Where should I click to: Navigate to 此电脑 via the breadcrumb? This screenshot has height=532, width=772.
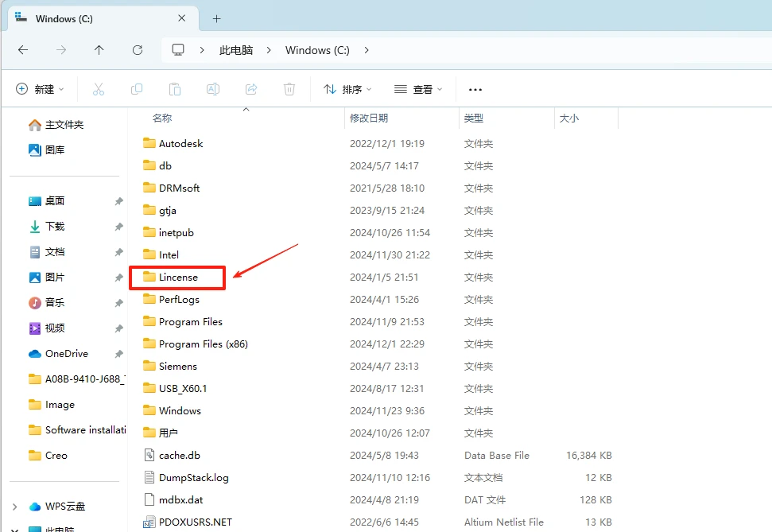pyautogui.click(x=236, y=49)
